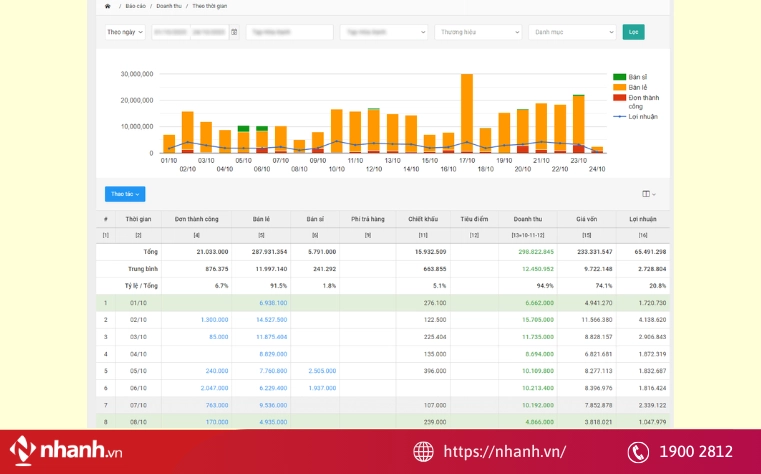
Task: Click the 1900 2812 hotline number
Action: 696,452
